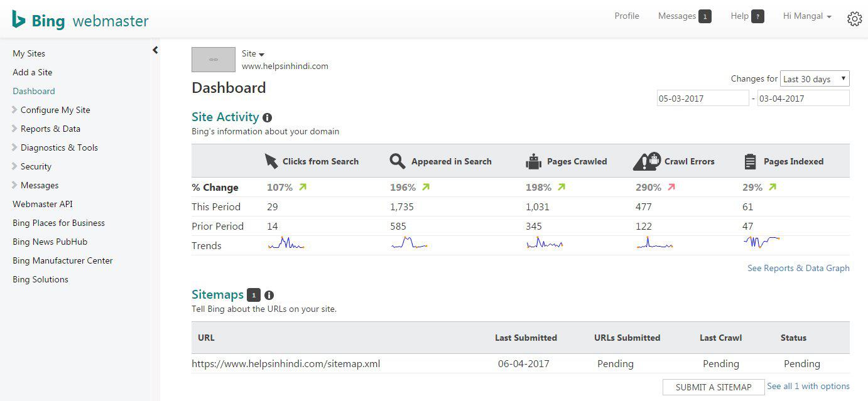
Task: Expand Reports & Data
Action: [46, 129]
